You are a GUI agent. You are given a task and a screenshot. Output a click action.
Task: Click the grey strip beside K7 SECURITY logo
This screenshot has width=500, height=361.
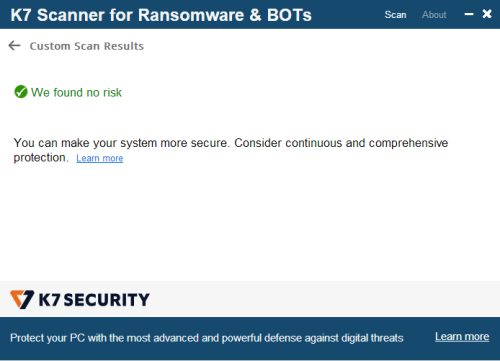(x=323, y=299)
